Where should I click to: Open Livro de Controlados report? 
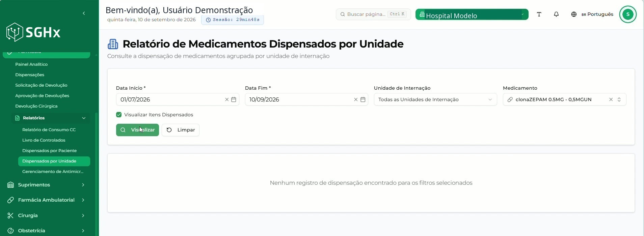(44, 140)
